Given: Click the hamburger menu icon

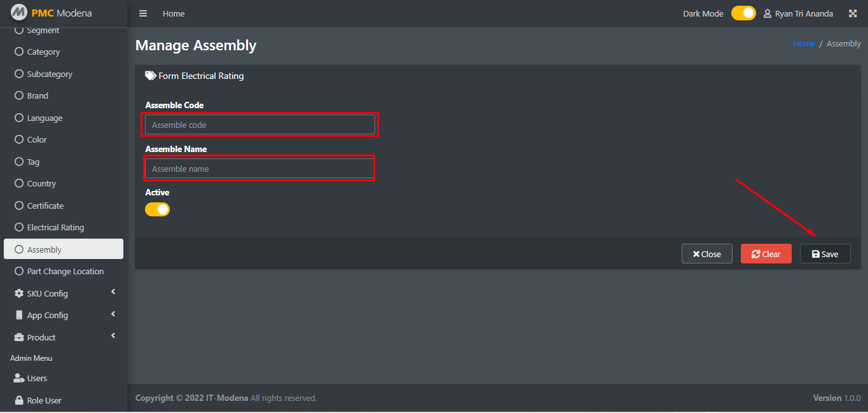Looking at the screenshot, I should pos(143,13).
